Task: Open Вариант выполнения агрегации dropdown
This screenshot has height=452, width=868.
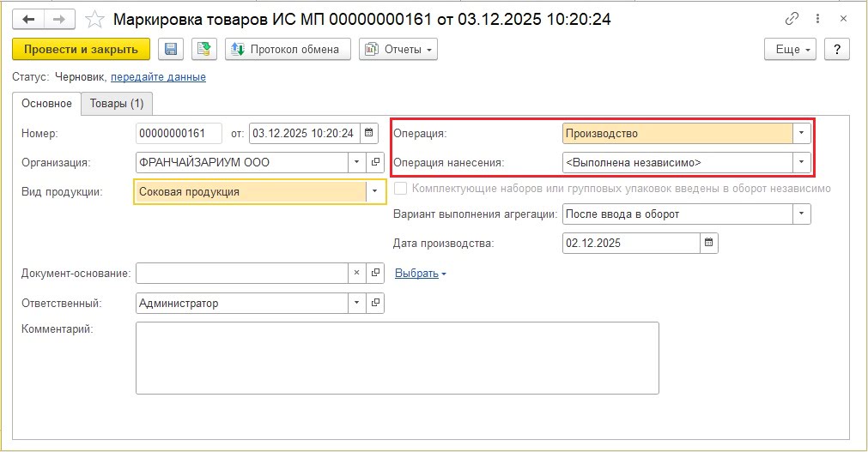Action: coord(801,214)
